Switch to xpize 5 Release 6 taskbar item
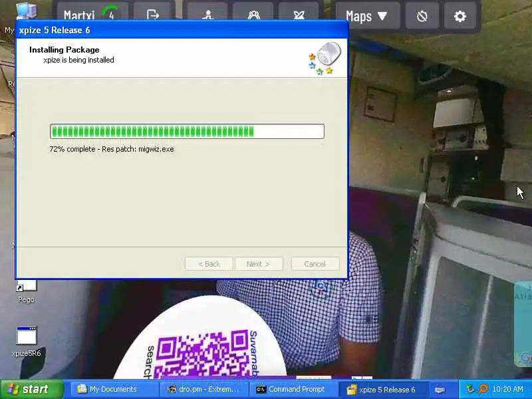 point(384,389)
